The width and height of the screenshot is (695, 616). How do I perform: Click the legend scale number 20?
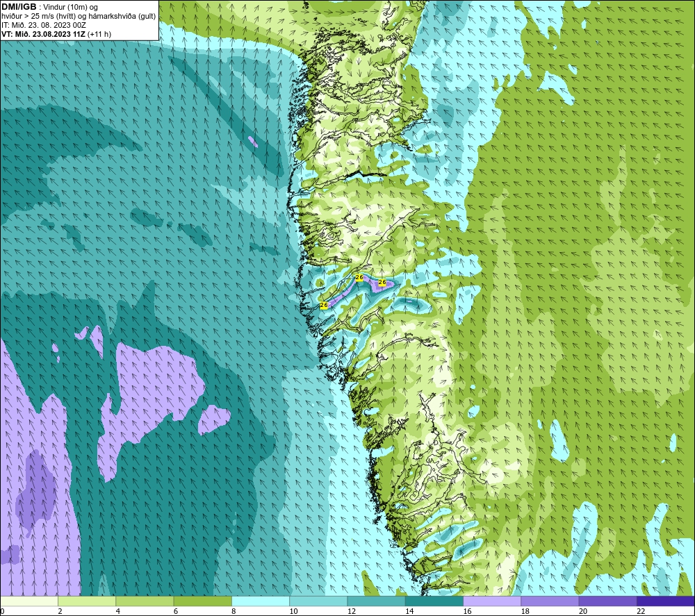click(x=583, y=611)
